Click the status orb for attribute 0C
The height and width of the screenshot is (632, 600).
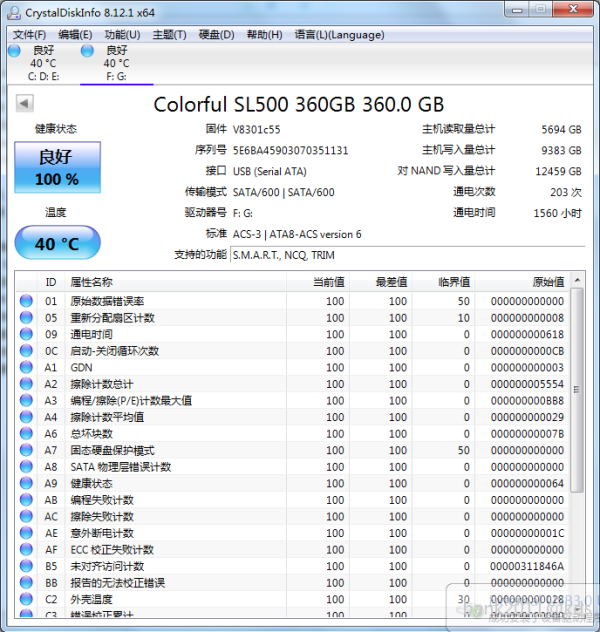(x=26, y=351)
